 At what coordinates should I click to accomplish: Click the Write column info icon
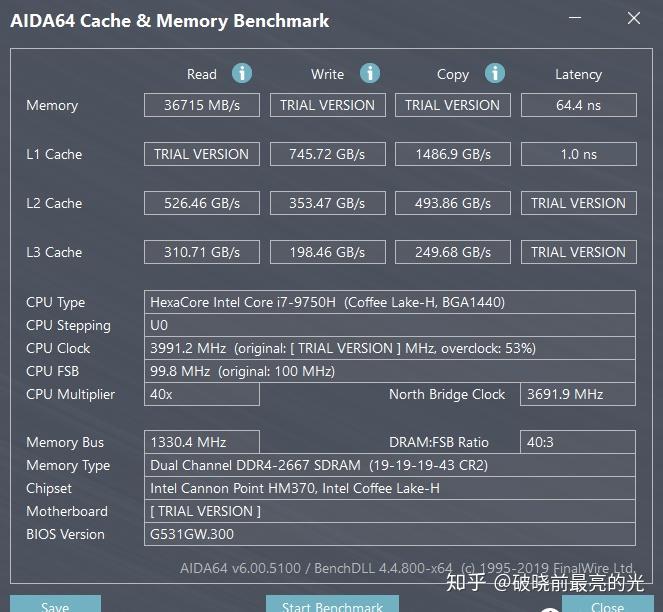[x=370, y=73]
